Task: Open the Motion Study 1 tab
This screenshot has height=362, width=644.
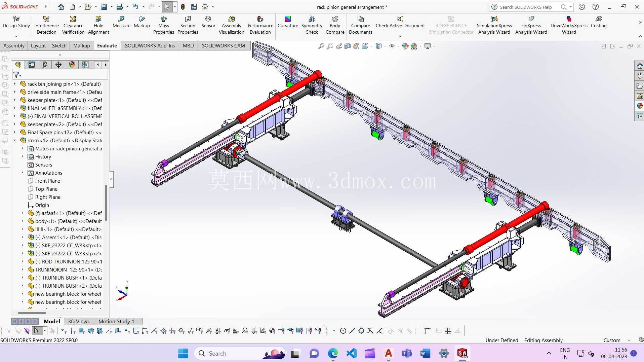Action: (116, 321)
